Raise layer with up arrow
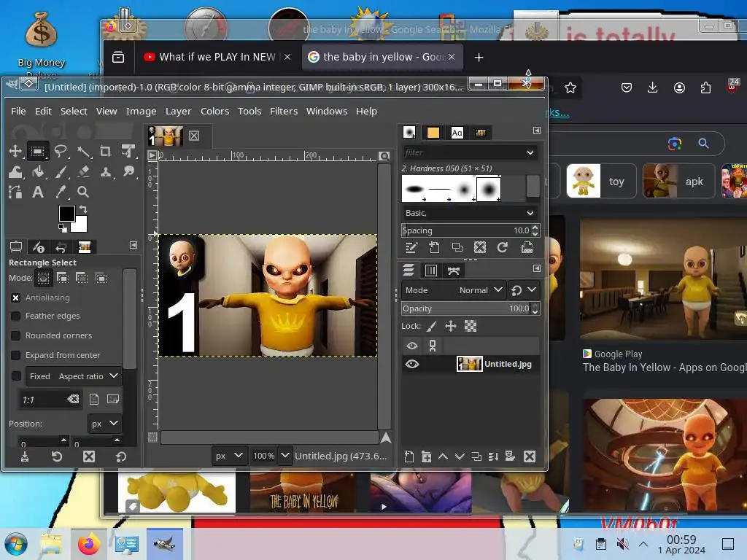This screenshot has width=747, height=560. tap(443, 456)
